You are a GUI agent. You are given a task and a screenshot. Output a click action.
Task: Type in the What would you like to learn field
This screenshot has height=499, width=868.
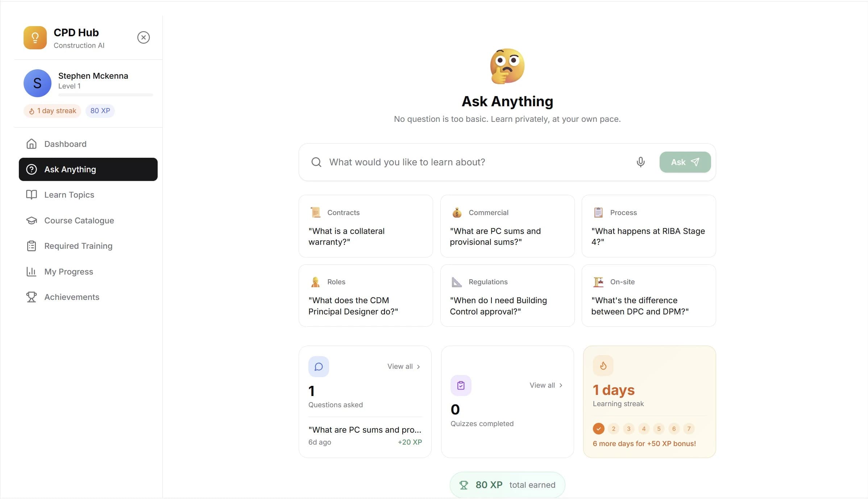(x=435, y=162)
